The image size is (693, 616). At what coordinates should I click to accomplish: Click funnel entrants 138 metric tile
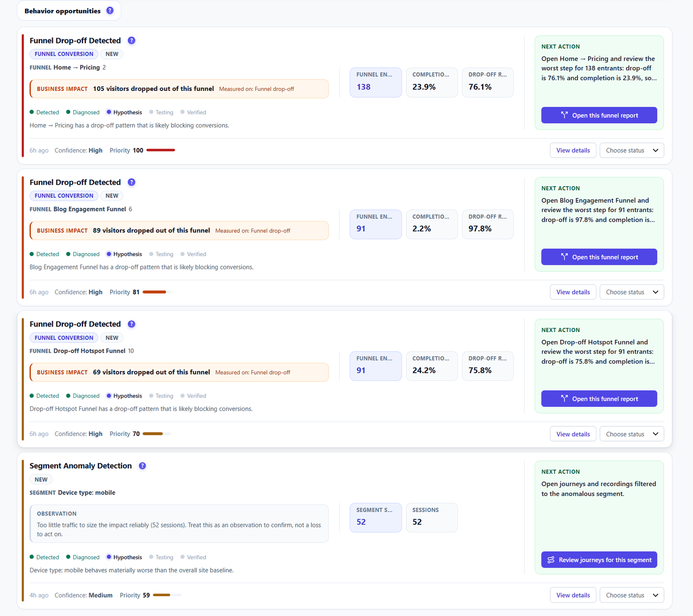click(376, 82)
